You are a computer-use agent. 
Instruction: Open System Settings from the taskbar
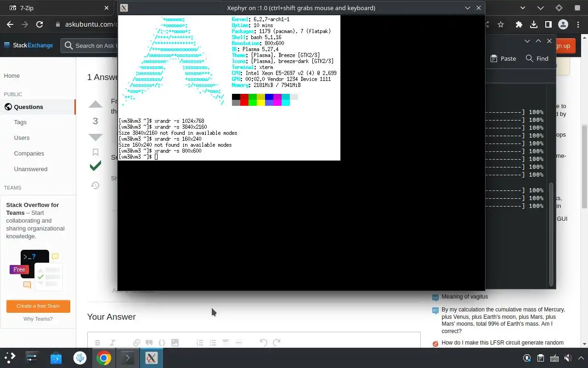coord(32,357)
